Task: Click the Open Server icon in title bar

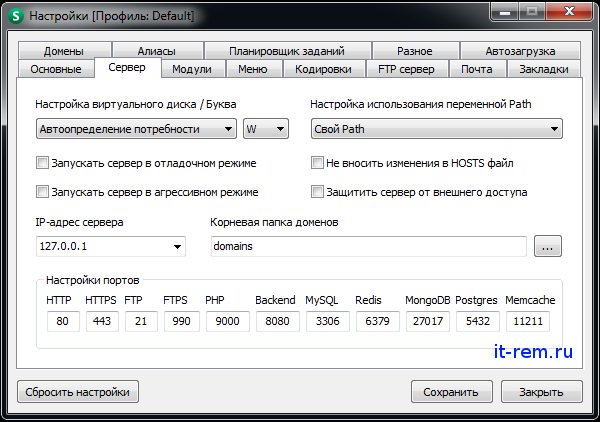Action: point(16,16)
